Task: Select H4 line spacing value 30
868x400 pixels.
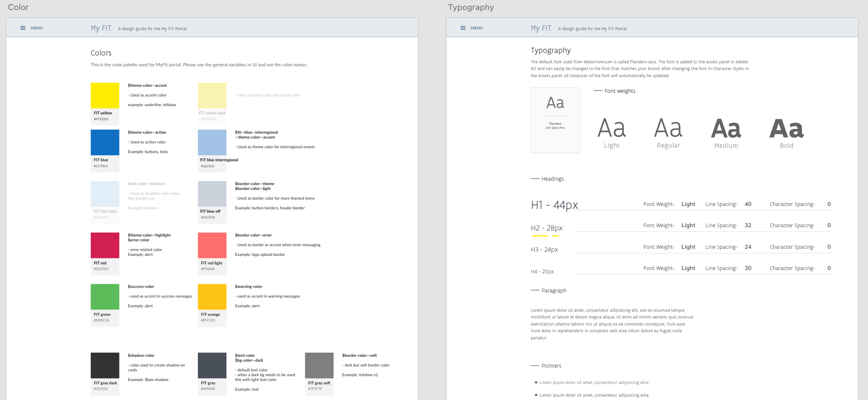Action: [748, 268]
